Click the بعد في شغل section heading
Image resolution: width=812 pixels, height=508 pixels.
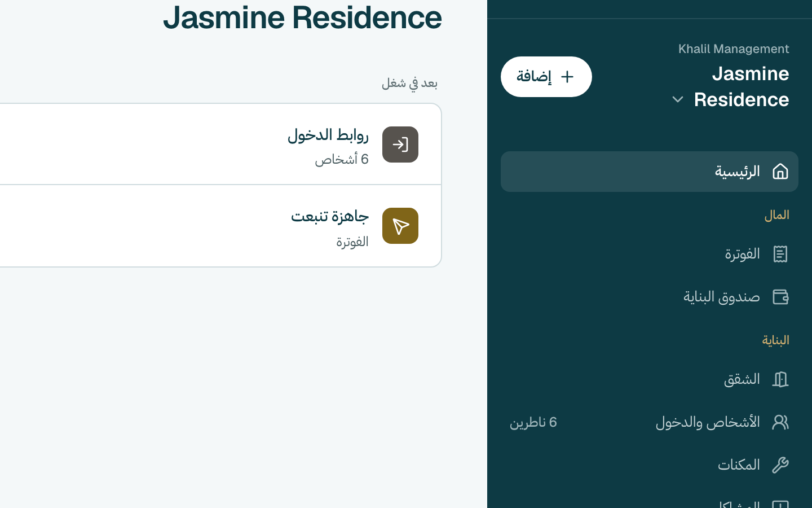(x=409, y=83)
